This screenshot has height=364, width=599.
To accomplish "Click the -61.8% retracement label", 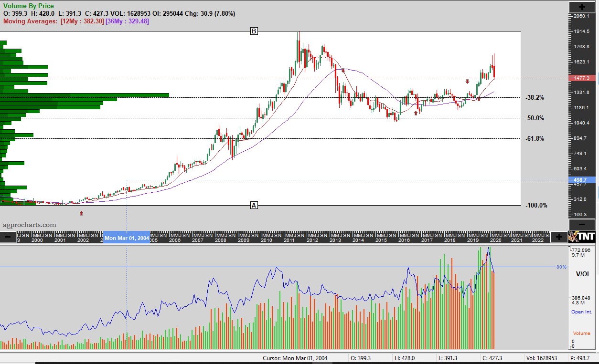I will (535, 138).
